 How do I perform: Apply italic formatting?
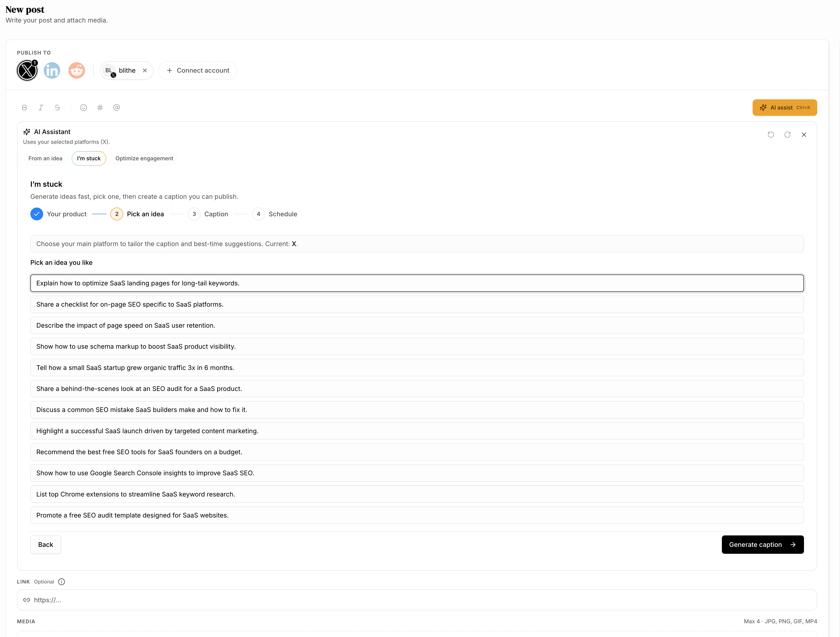pos(41,107)
